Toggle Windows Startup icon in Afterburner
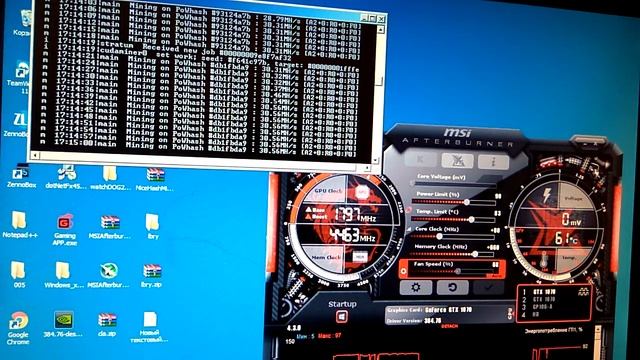 point(342,317)
